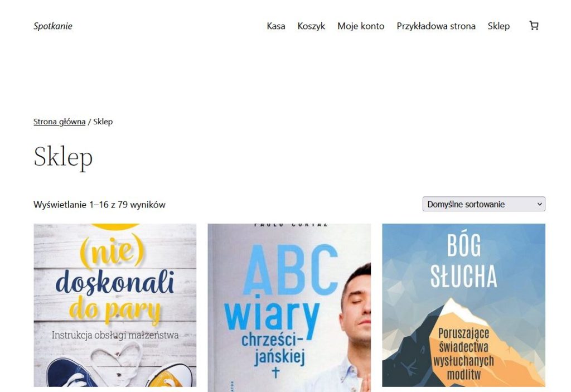Open the Bóg słucha book cover

click(463, 306)
